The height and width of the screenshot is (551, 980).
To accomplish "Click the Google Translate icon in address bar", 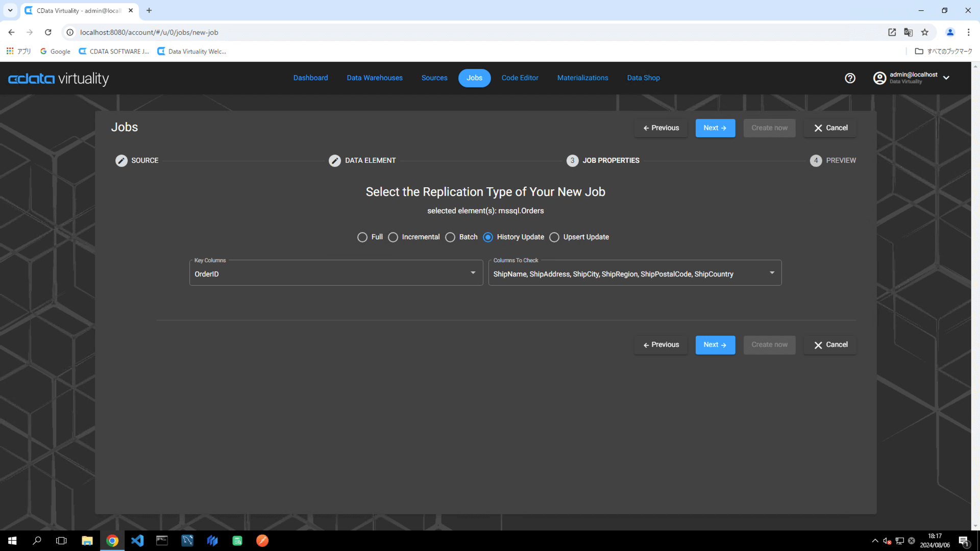I will coord(908,32).
